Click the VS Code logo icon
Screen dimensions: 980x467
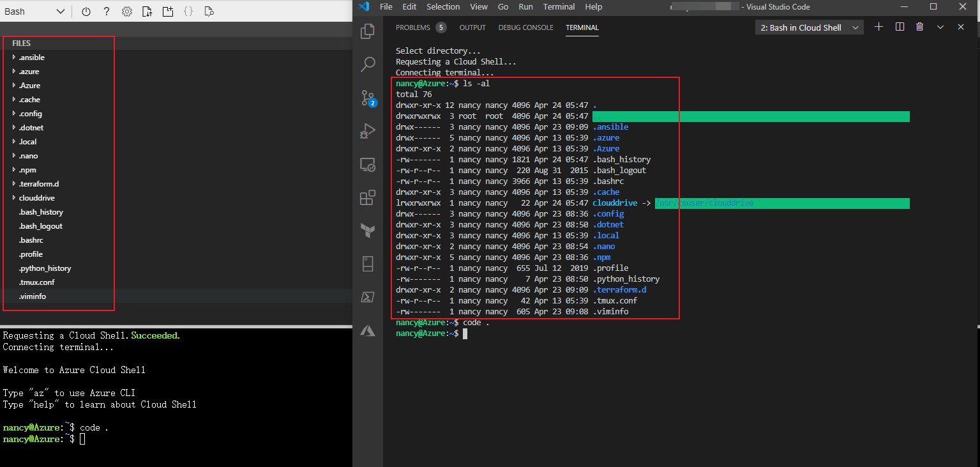(x=364, y=7)
